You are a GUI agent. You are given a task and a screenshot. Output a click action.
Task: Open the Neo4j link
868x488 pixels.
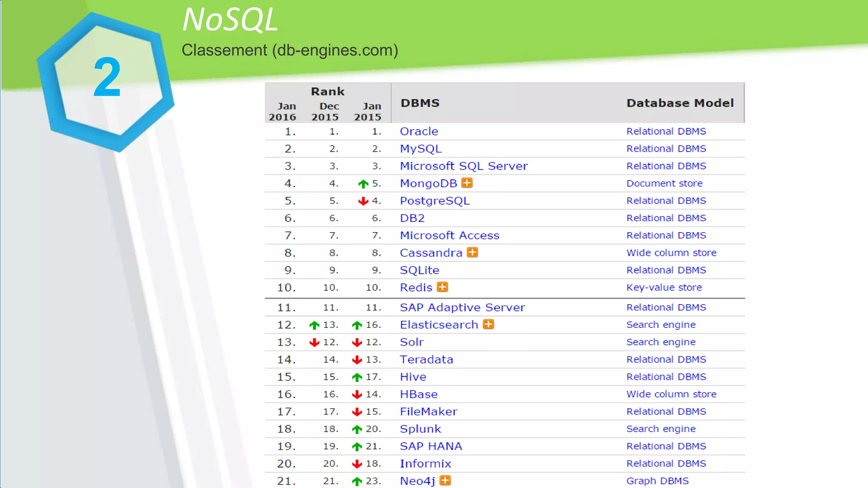pos(417,481)
